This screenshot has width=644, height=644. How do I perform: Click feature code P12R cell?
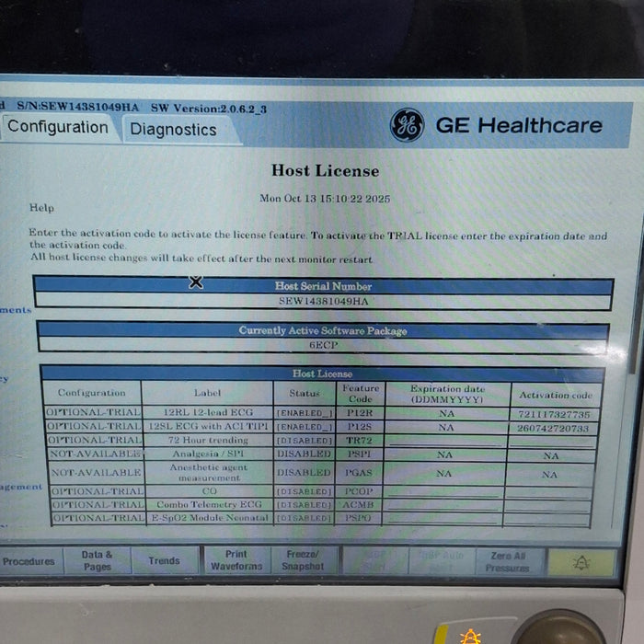point(360,413)
